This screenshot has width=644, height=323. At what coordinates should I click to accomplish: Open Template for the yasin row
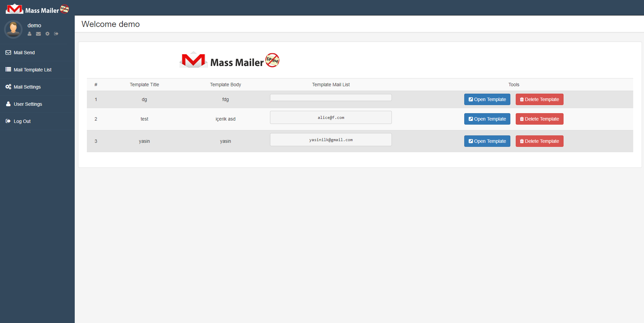(x=487, y=141)
